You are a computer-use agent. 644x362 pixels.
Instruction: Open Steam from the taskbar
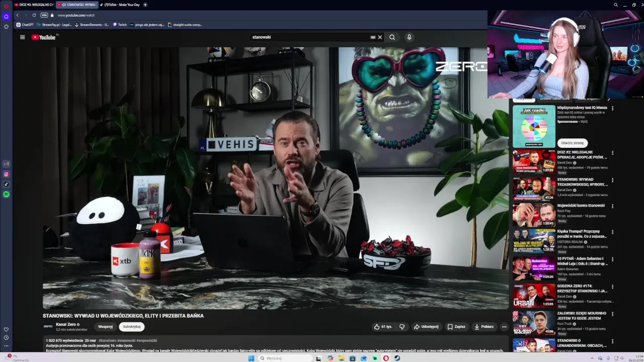(x=397, y=358)
